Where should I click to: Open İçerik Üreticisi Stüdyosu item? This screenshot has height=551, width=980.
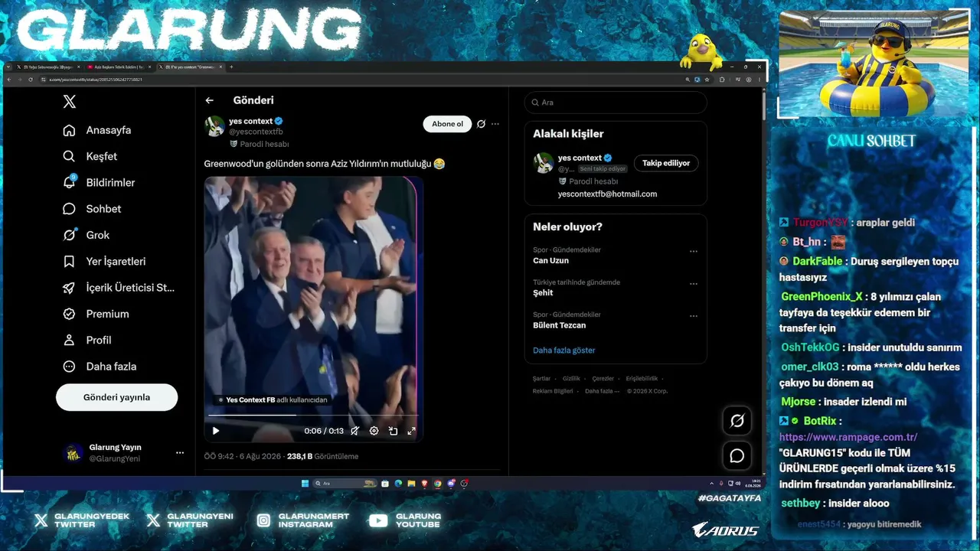coord(119,288)
